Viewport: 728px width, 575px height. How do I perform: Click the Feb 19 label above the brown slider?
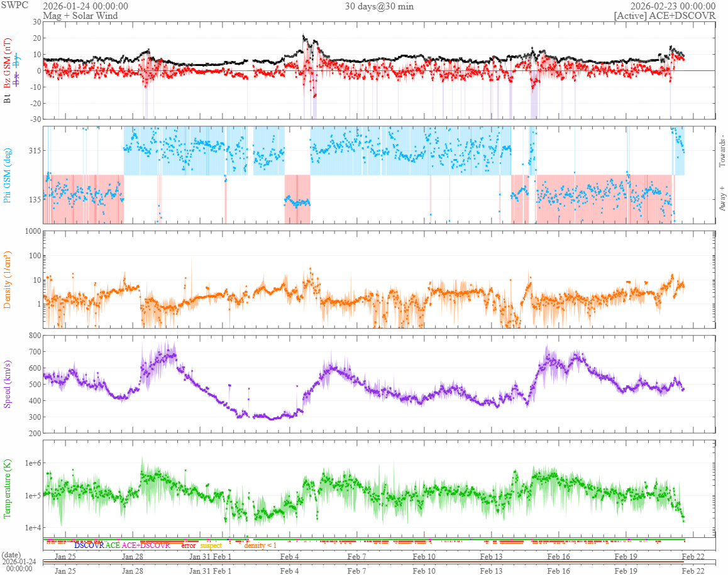coord(626,556)
